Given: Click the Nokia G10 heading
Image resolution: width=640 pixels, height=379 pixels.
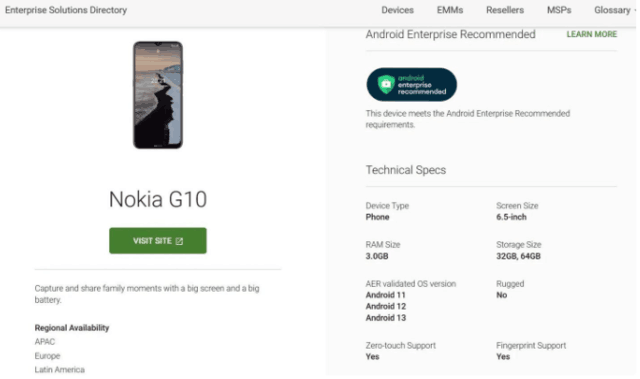Looking at the screenshot, I should [x=158, y=199].
